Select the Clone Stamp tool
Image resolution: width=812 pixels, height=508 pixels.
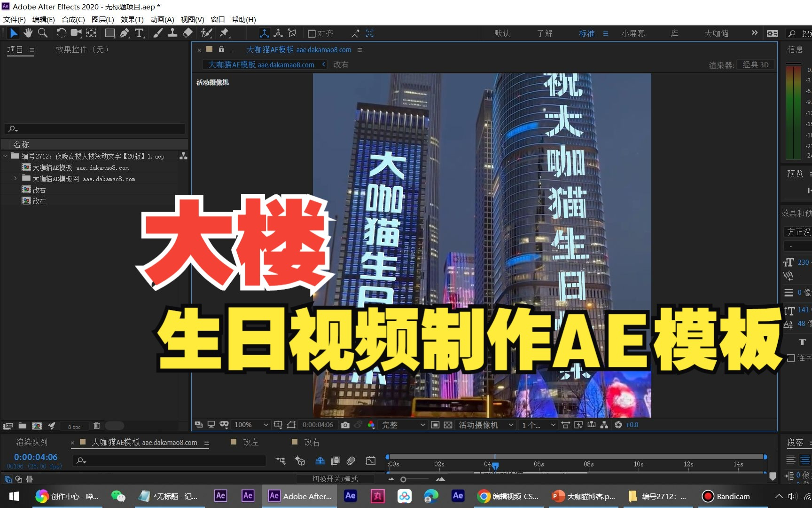pyautogui.click(x=172, y=33)
